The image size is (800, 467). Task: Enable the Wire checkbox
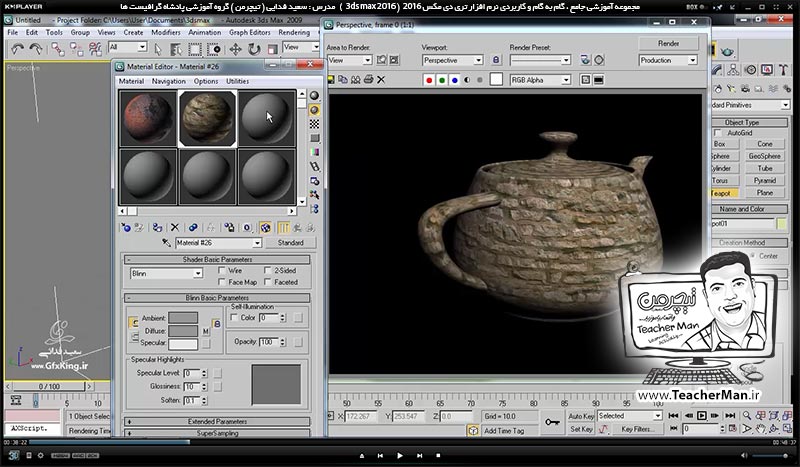pyautogui.click(x=222, y=270)
